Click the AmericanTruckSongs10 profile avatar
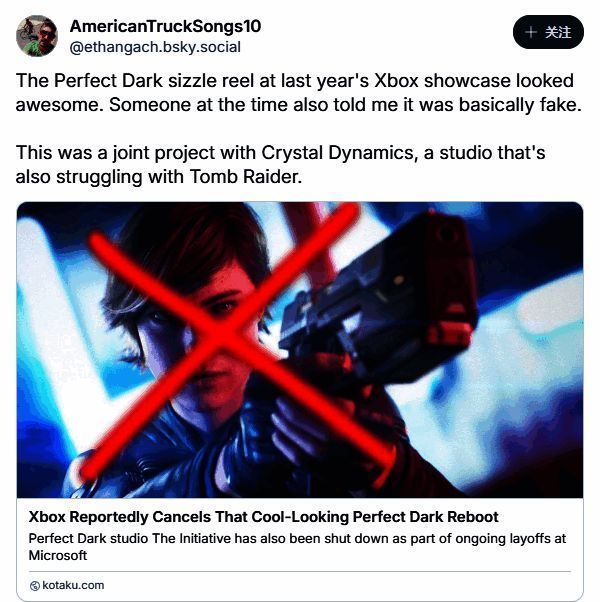The width and height of the screenshot is (600, 602). (x=37, y=36)
